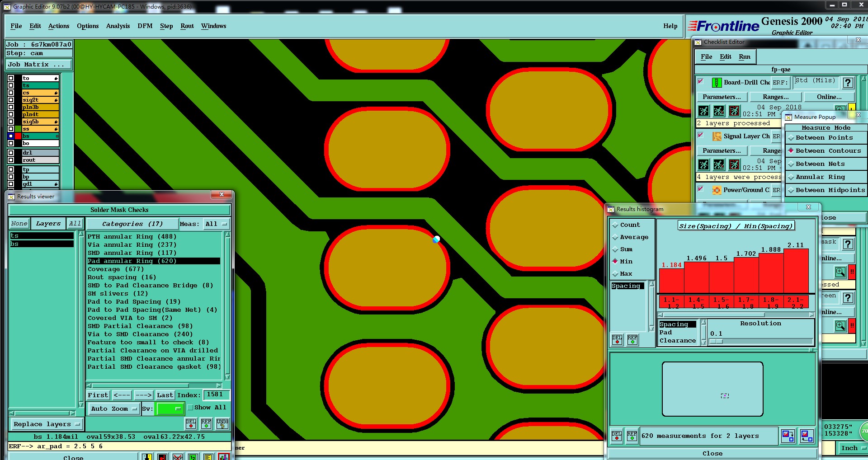Close the Results histogram panel
Viewport: 868px width, 460px height.
[x=712, y=454]
